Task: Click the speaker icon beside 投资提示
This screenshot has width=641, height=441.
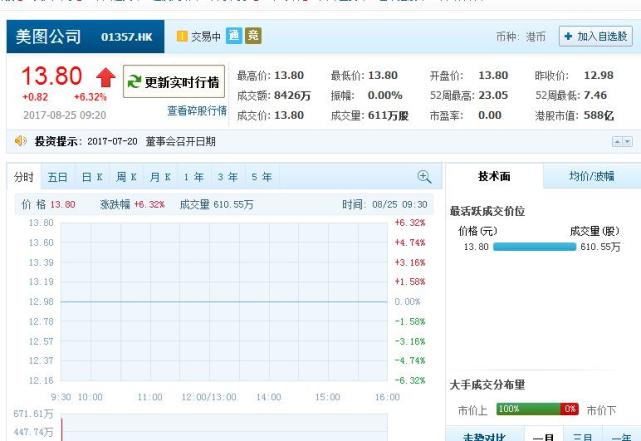Action: (20, 141)
